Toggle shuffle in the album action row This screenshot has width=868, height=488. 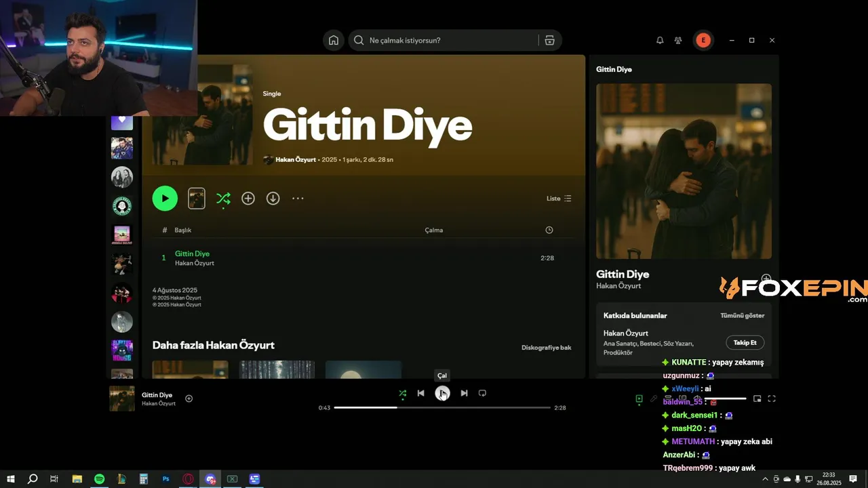tap(223, 199)
